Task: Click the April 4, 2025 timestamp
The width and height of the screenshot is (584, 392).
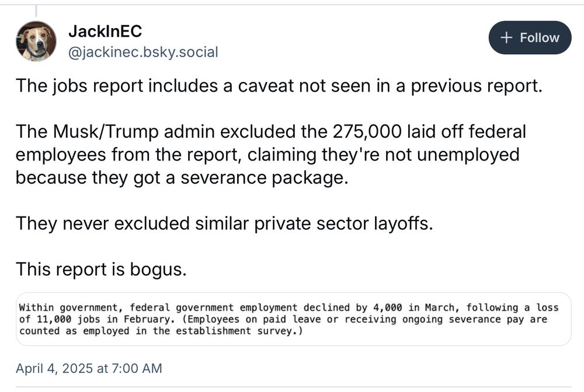Action: pyautogui.click(x=89, y=369)
